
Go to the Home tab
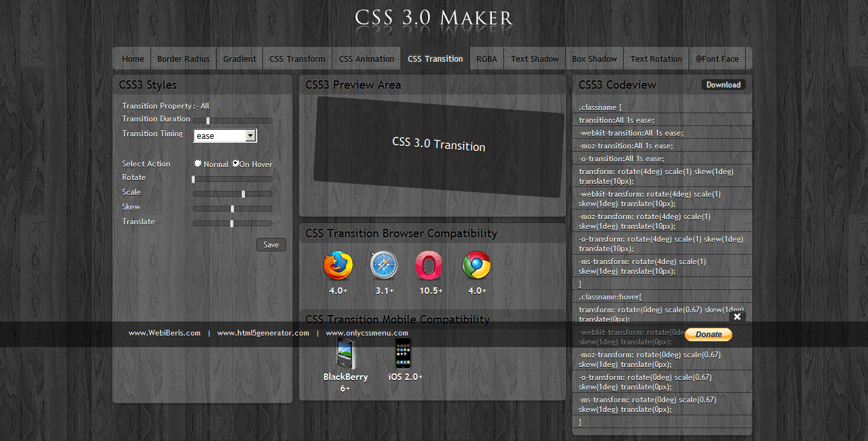133,59
